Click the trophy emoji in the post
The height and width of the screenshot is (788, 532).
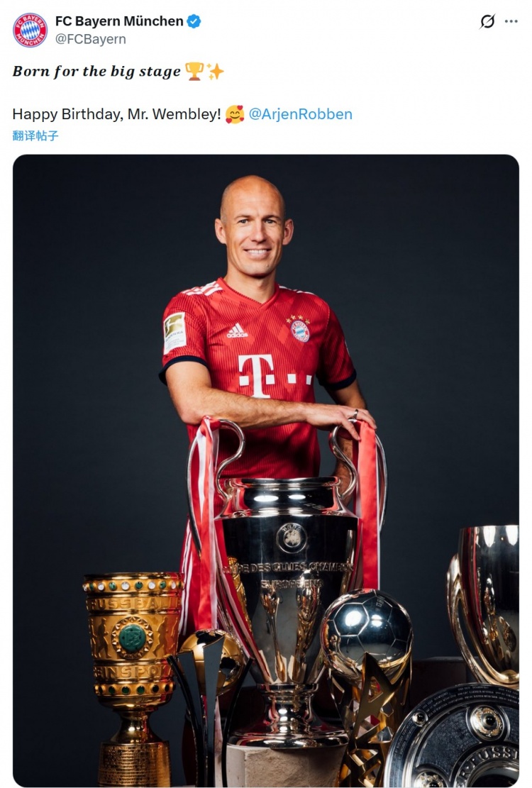194,72
